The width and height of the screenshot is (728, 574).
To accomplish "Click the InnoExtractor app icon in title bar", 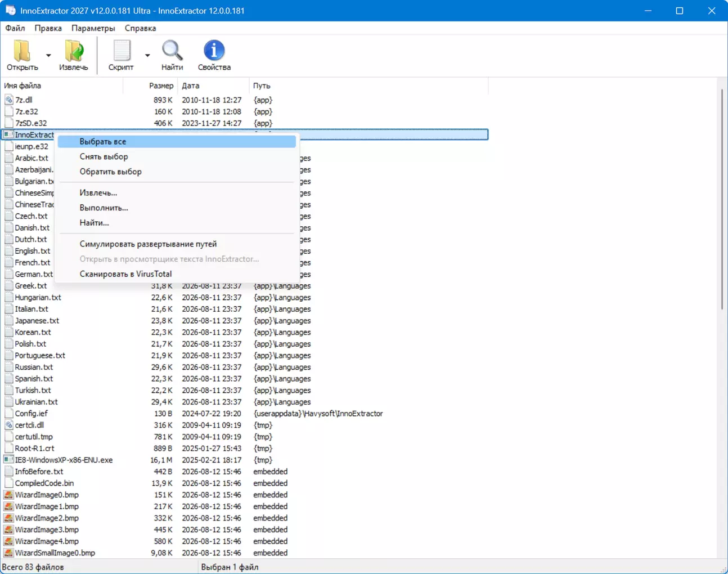I will (x=11, y=11).
